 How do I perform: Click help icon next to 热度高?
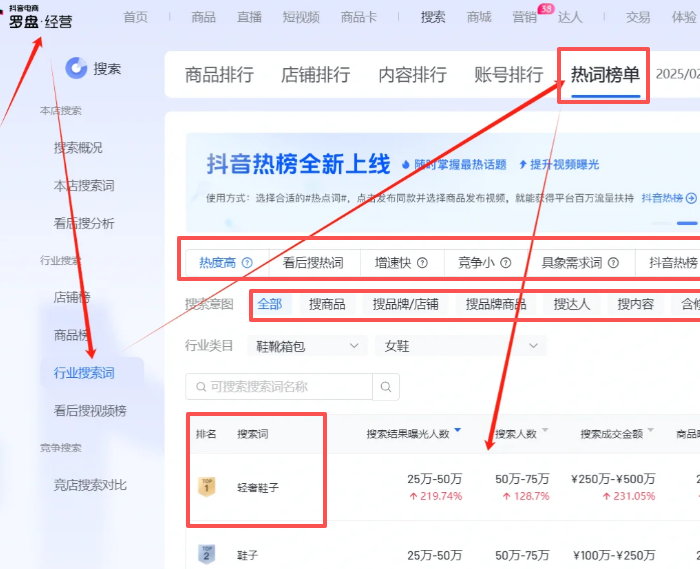[247, 263]
